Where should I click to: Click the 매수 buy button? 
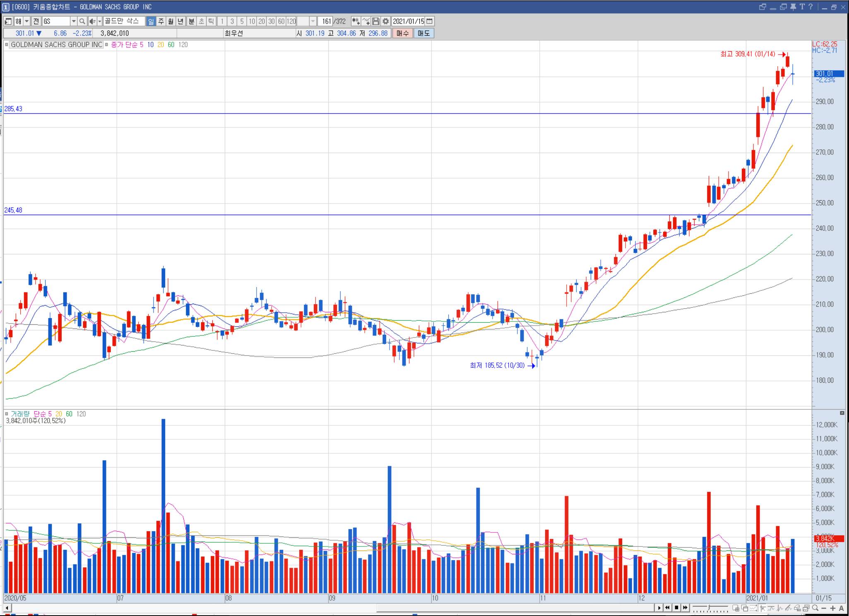pyautogui.click(x=402, y=33)
